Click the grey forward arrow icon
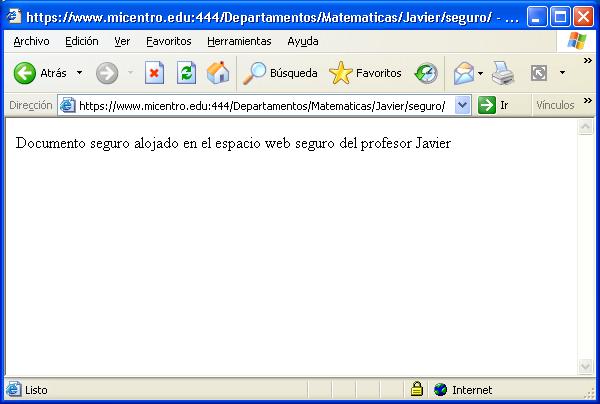 click(x=106, y=73)
